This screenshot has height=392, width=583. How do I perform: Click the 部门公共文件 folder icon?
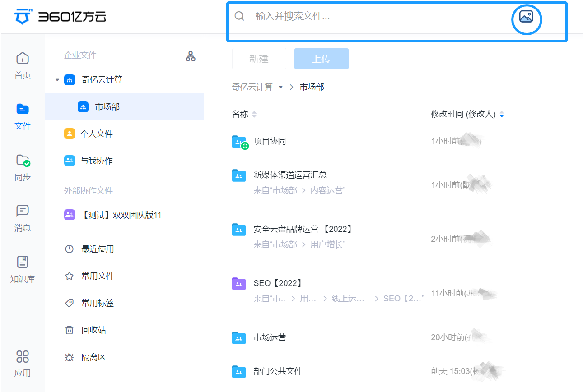pyautogui.click(x=239, y=371)
